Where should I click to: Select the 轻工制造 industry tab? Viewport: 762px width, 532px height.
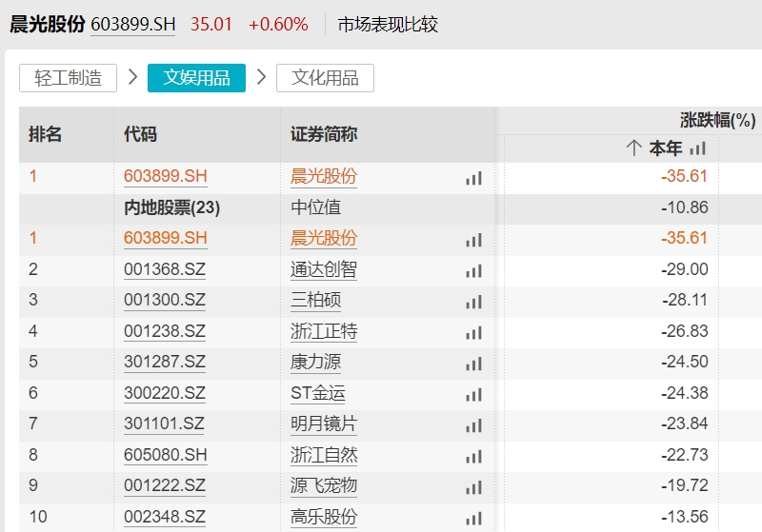point(68,78)
